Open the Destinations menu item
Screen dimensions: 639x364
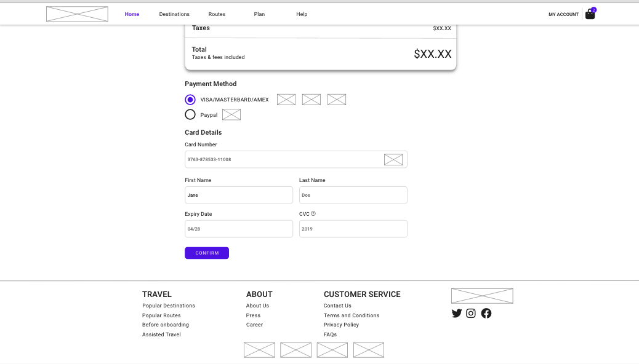[174, 14]
